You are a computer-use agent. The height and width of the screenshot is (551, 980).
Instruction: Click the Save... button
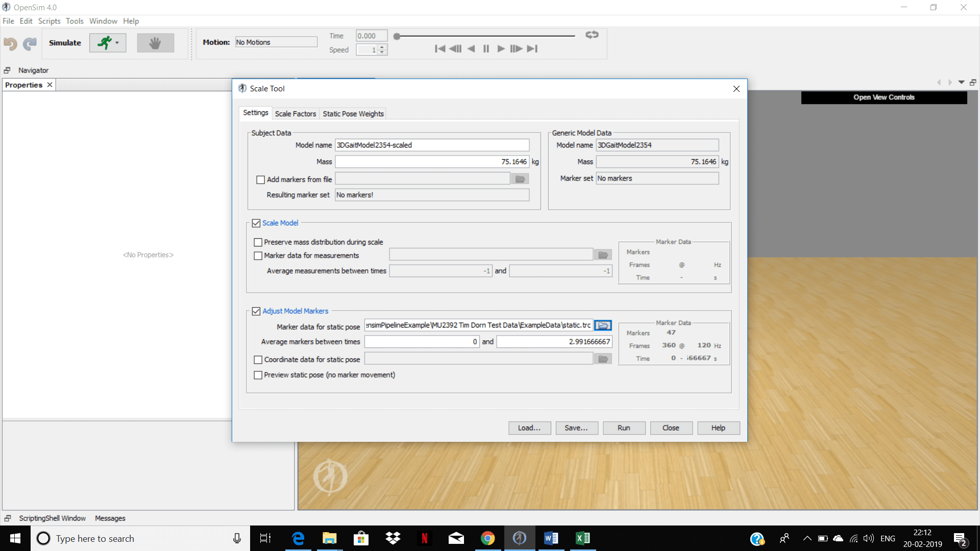[x=576, y=428]
